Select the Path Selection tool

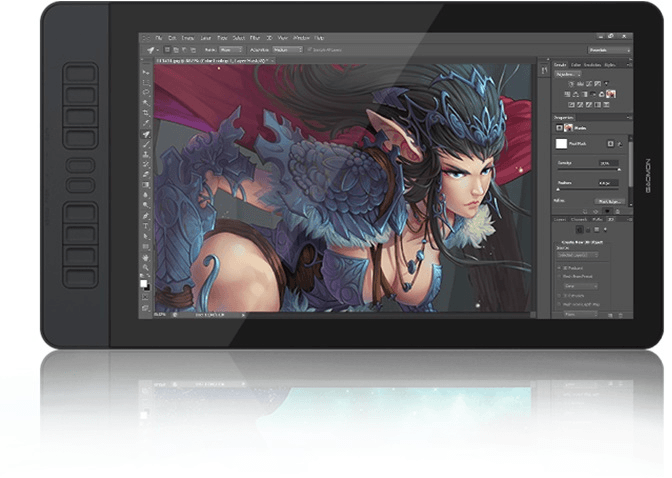click(x=146, y=237)
